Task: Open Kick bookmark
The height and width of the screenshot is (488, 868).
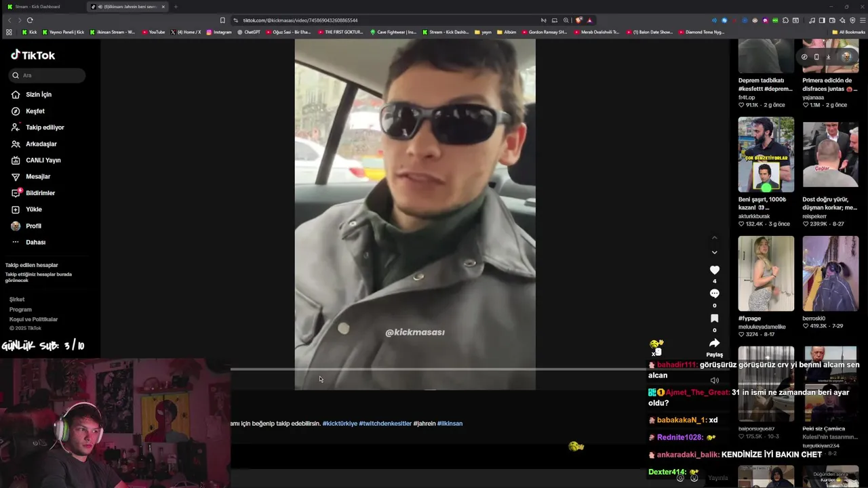Action: [30, 32]
